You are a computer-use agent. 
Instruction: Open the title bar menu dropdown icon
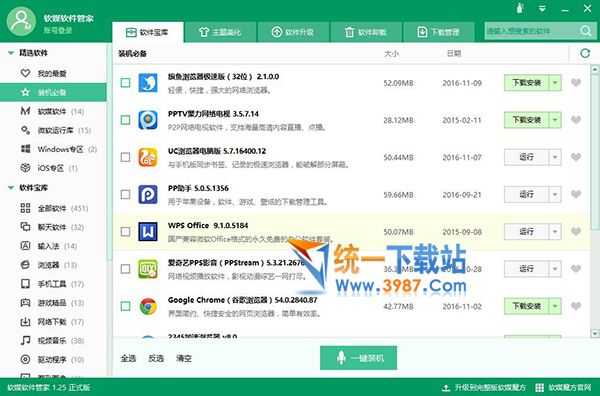[x=542, y=8]
